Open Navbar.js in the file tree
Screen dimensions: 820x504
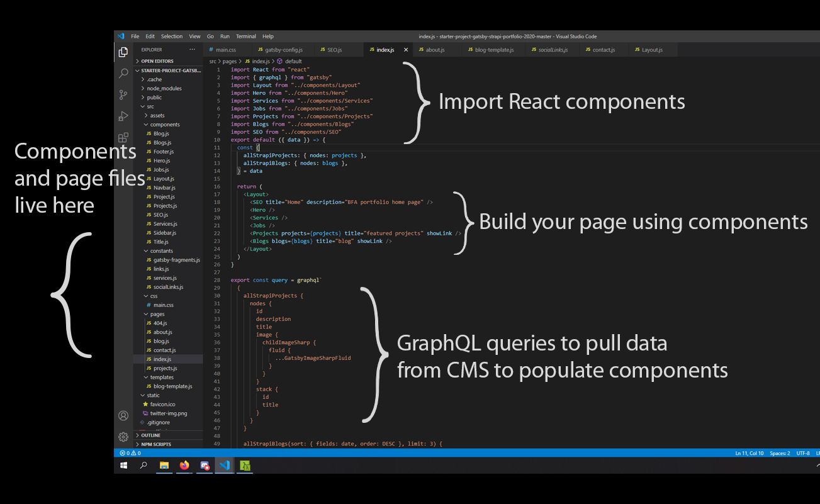(168, 188)
